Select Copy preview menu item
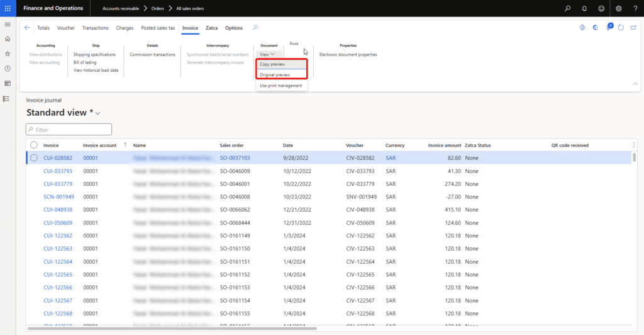Viewport: 644px width, 335px height. coord(281,64)
